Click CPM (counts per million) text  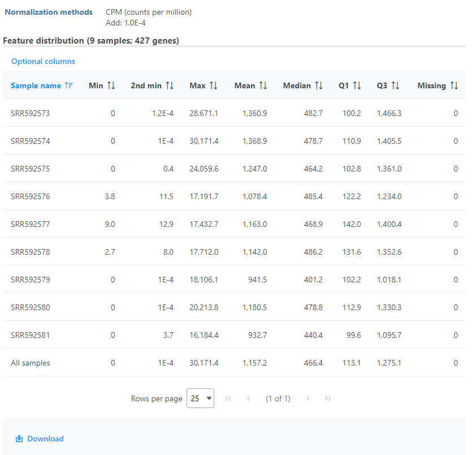click(x=149, y=12)
